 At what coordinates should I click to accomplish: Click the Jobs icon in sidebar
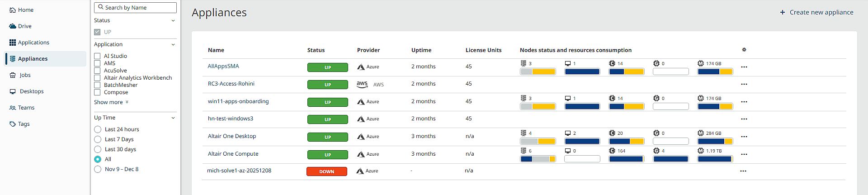[13, 75]
